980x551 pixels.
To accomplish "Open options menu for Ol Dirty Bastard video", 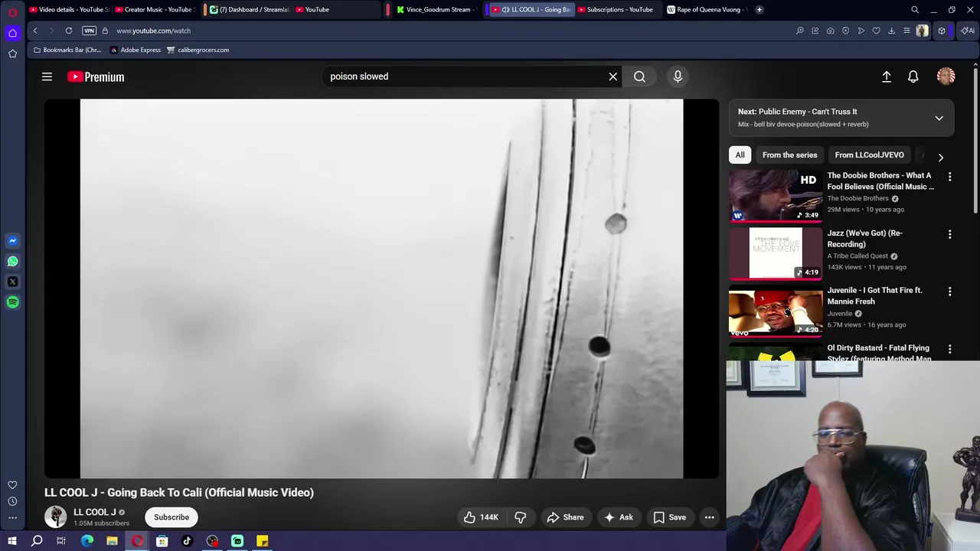I will point(950,349).
